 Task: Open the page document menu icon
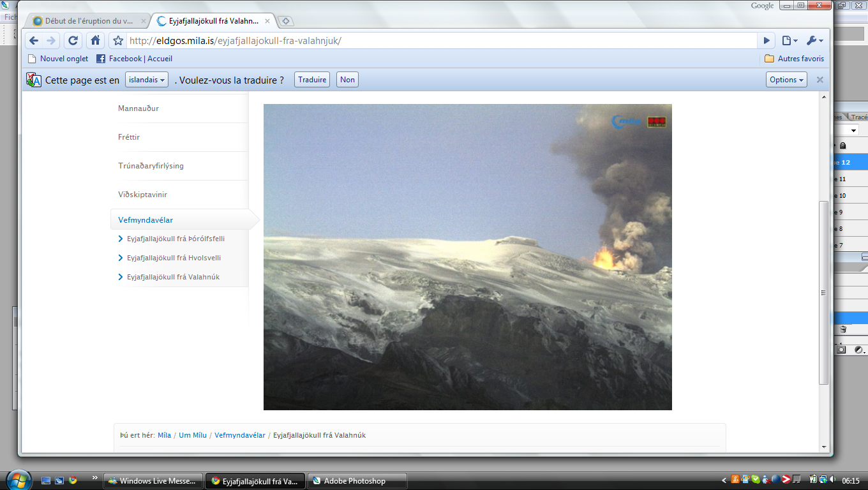(789, 41)
